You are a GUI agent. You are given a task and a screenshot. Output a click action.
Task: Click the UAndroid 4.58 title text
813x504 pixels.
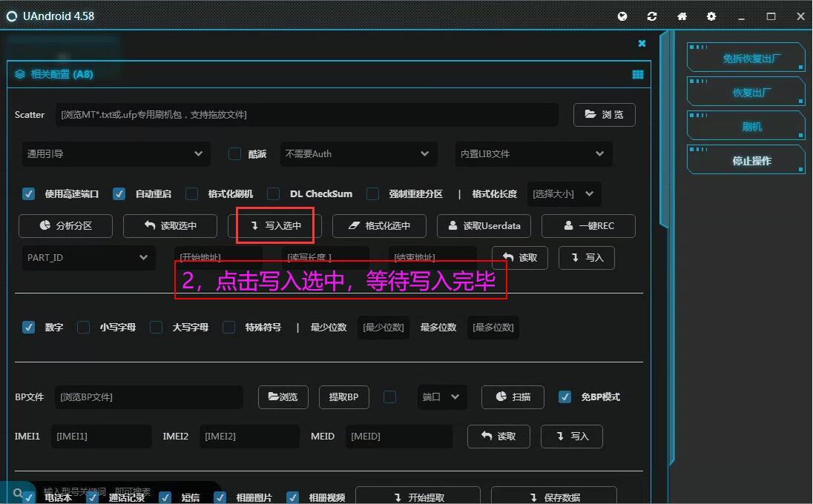pos(59,16)
